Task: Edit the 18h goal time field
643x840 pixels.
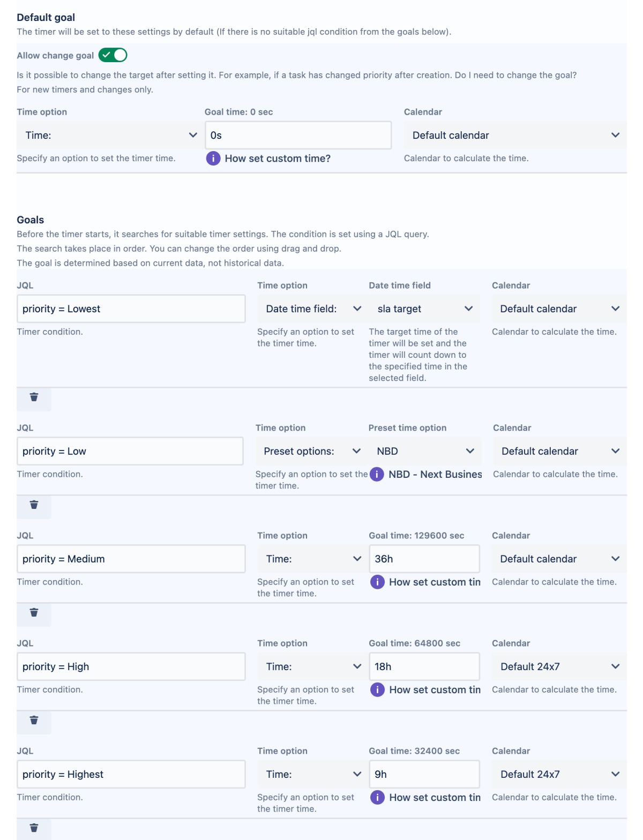Action: 424,667
